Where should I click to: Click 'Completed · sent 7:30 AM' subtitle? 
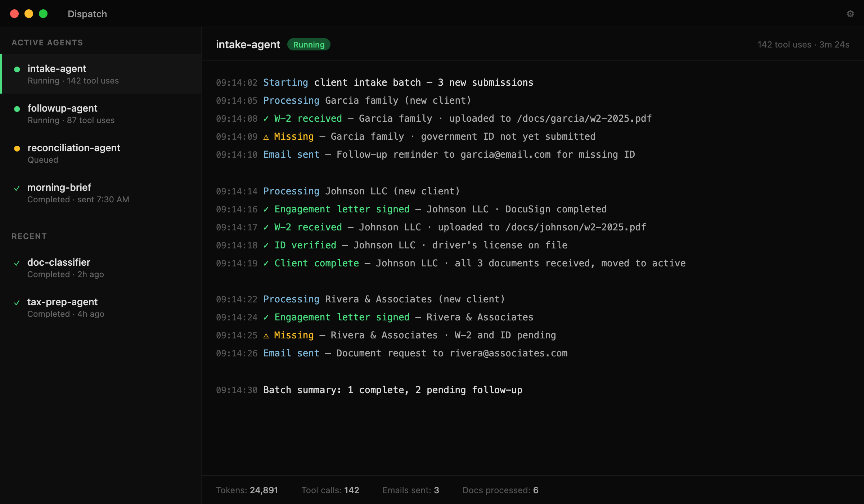pos(78,199)
